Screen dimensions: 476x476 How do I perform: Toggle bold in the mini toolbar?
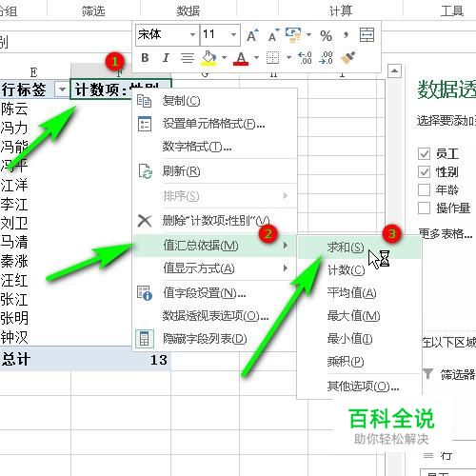pyautogui.click(x=145, y=58)
